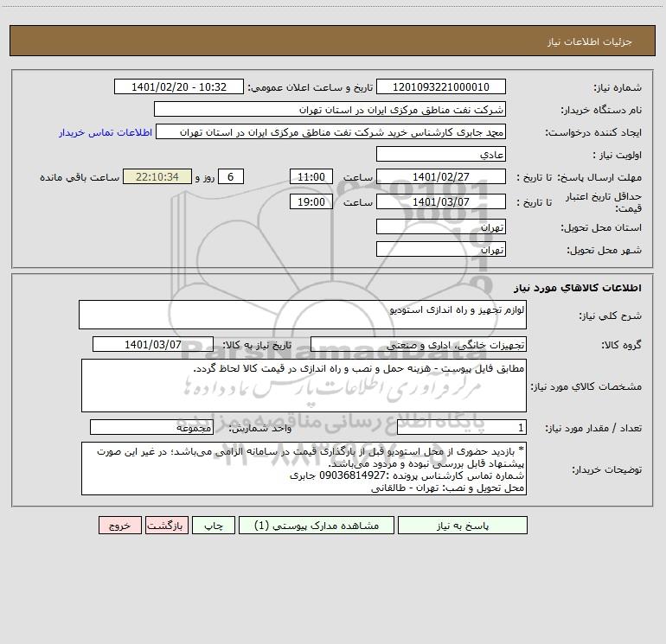Image resolution: width=666 pixels, height=644 pixels.
Task: Open اطلاعات تماس خریدار link
Action: coord(106,132)
